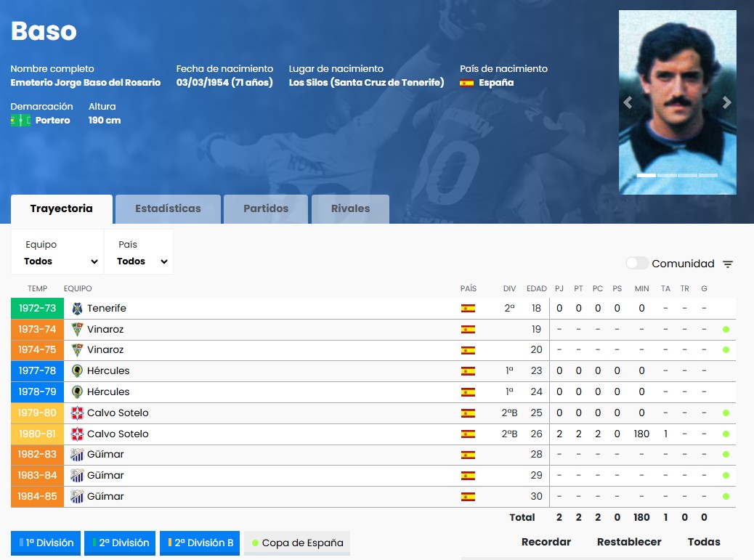Toggle the 1ª División filter

pos(46,543)
